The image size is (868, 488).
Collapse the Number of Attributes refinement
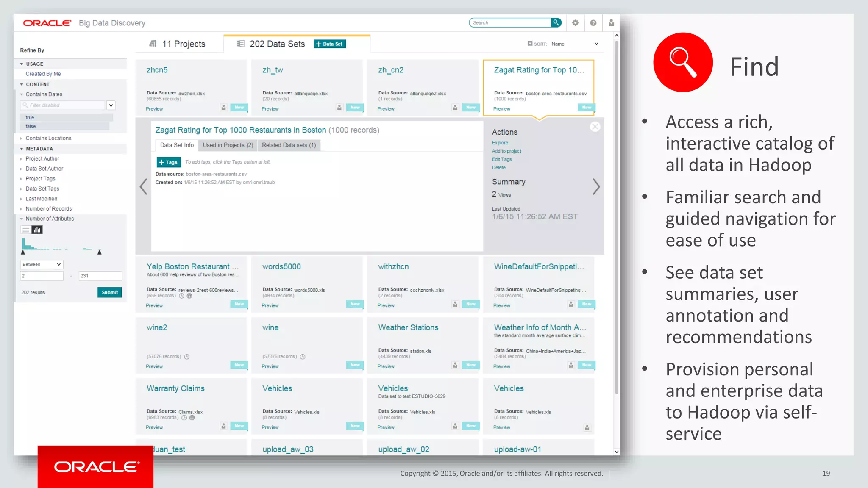coord(22,219)
